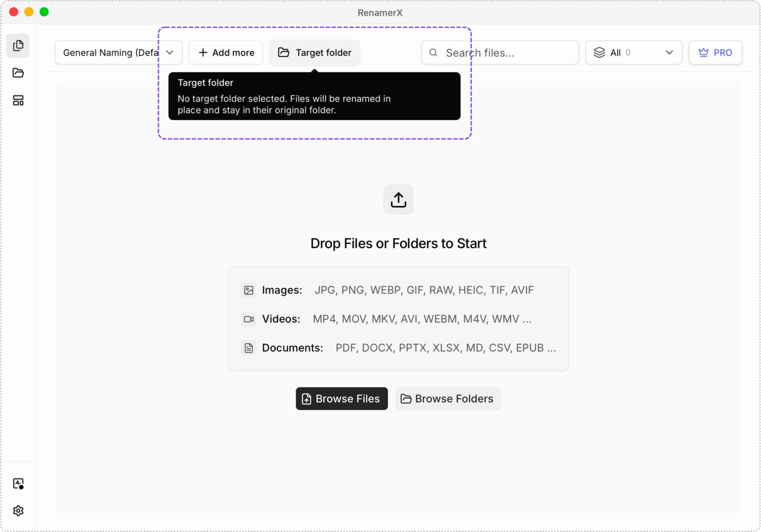Open the All file type filter
The width and height of the screenshot is (761, 532).
(634, 53)
